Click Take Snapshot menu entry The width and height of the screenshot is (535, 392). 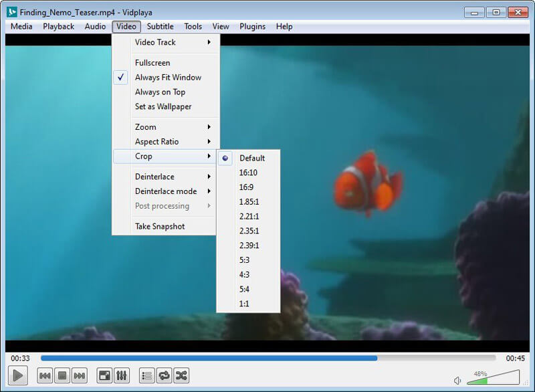160,227
